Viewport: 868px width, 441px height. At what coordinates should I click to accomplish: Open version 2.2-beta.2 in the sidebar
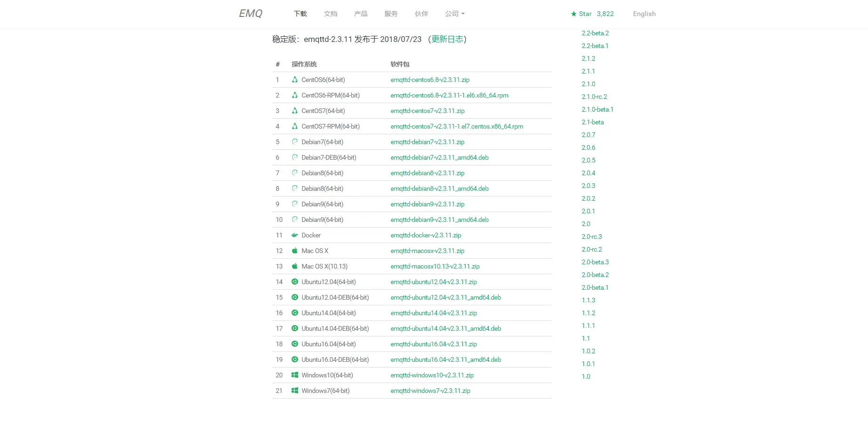595,33
